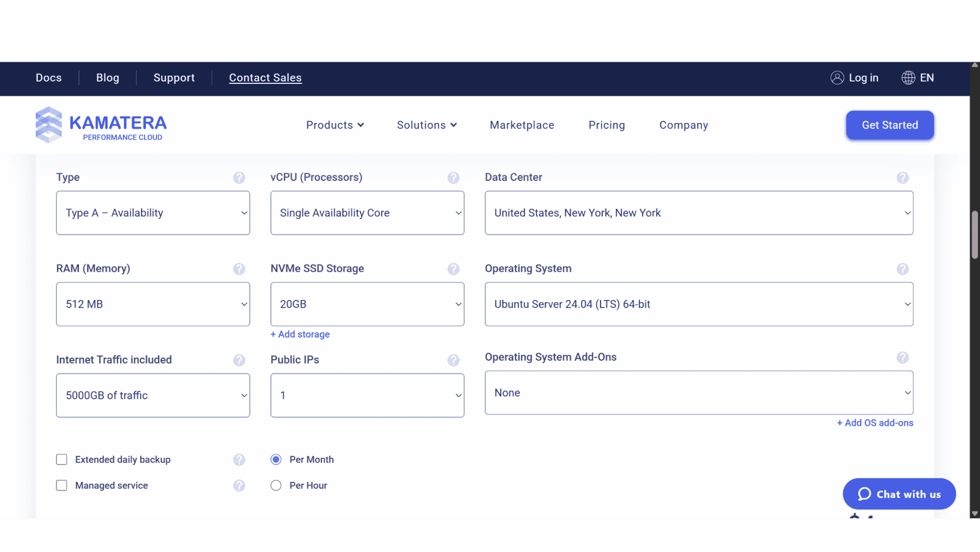Enable Extended daily backup checkbox
This screenshot has width=980, height=552.
coord(61,459)
